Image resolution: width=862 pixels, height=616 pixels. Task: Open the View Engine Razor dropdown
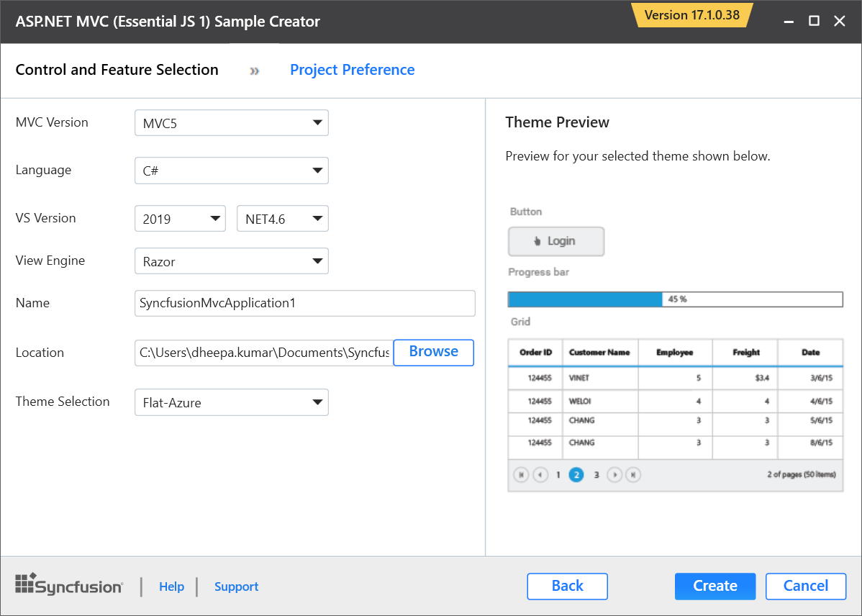[x=231, y=261]
